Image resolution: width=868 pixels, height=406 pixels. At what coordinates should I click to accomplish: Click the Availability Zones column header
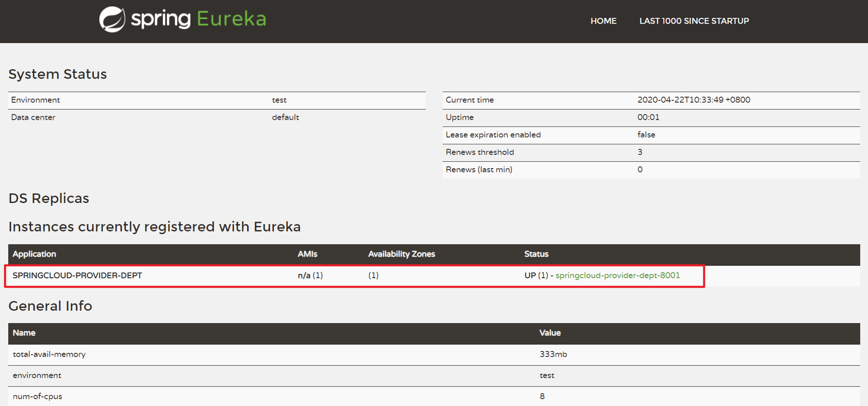[401, 254]
